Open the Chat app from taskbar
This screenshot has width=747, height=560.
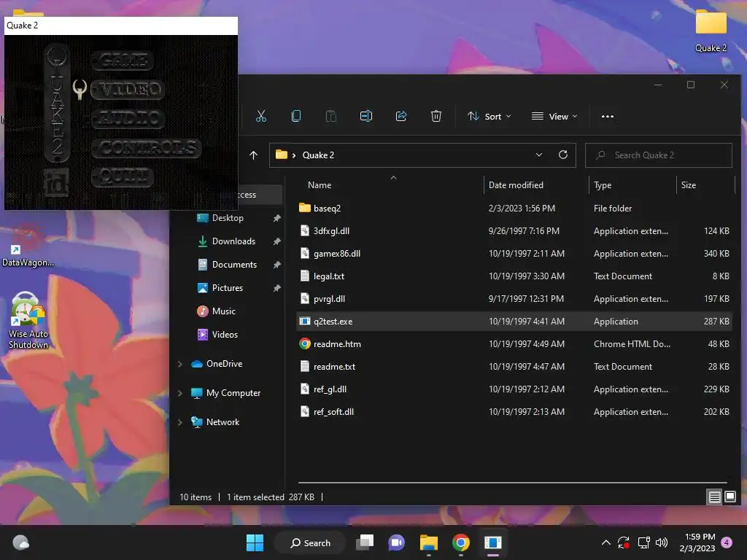point(396,542)
